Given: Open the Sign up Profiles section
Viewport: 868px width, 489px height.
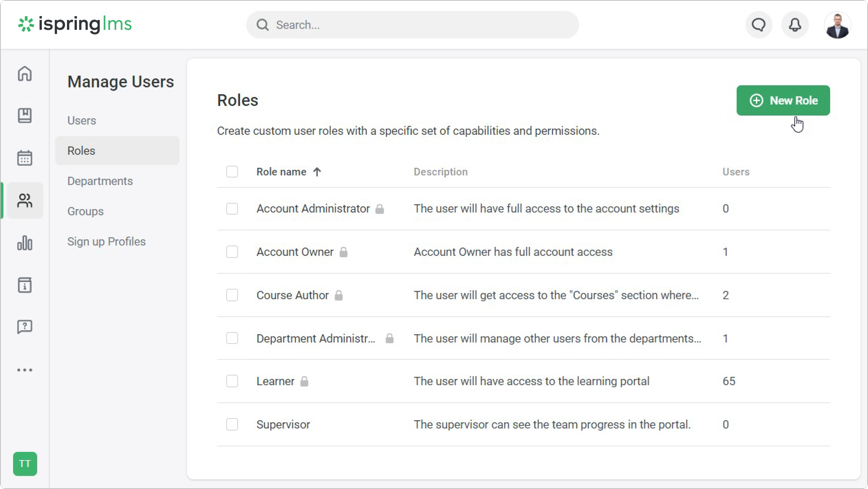Looking at the screenshot, I should [x=106, y=241].
